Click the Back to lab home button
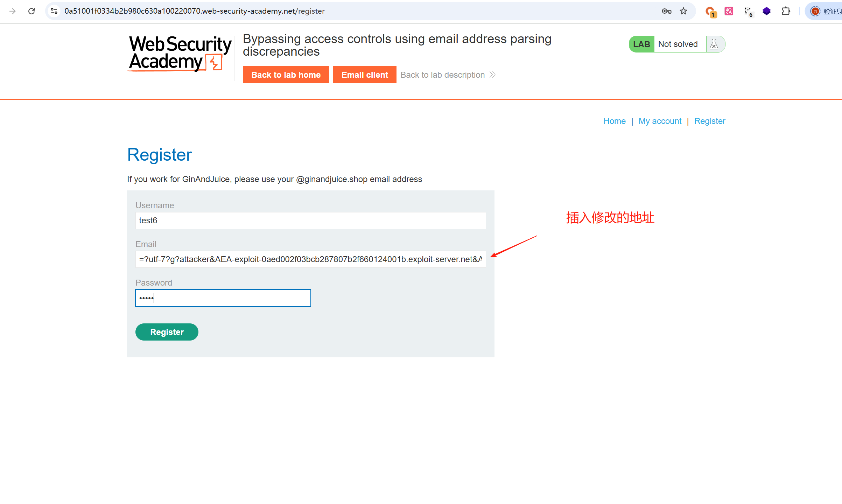The image size is (842, 504). tap(286, 75)
